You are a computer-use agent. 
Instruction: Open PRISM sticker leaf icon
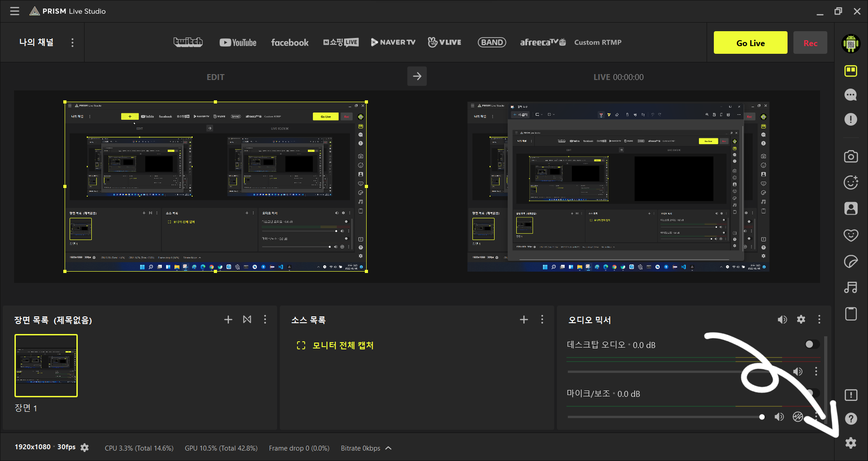pos(851,261)
